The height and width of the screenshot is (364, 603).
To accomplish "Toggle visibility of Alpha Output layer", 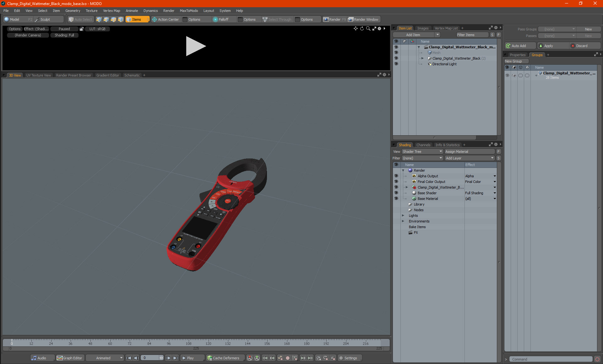I will [396, 176].
